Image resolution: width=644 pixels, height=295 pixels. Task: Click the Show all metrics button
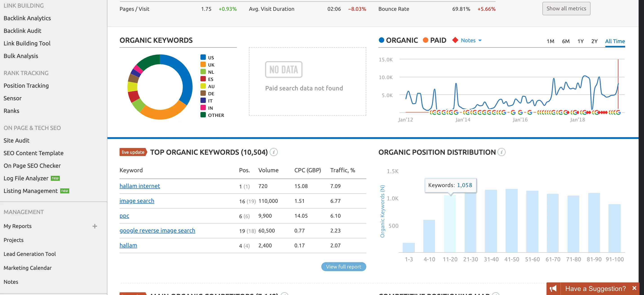click(x=566, y=8)
